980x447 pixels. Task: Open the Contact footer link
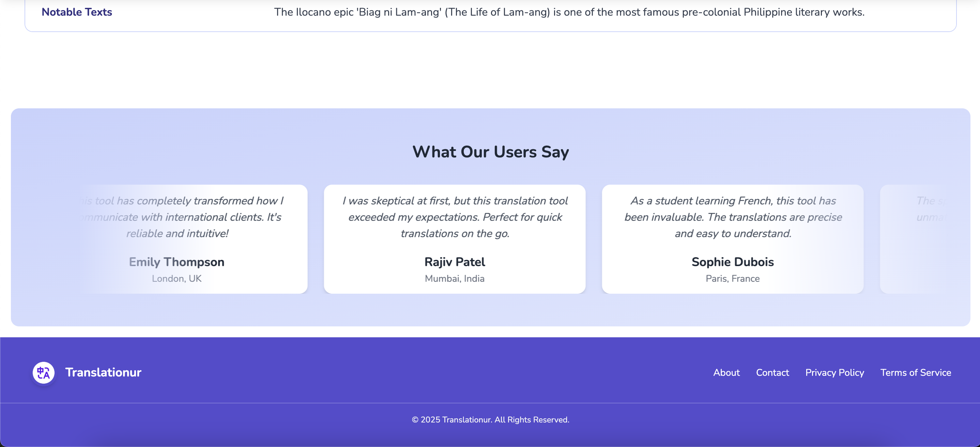pos(772,372)
